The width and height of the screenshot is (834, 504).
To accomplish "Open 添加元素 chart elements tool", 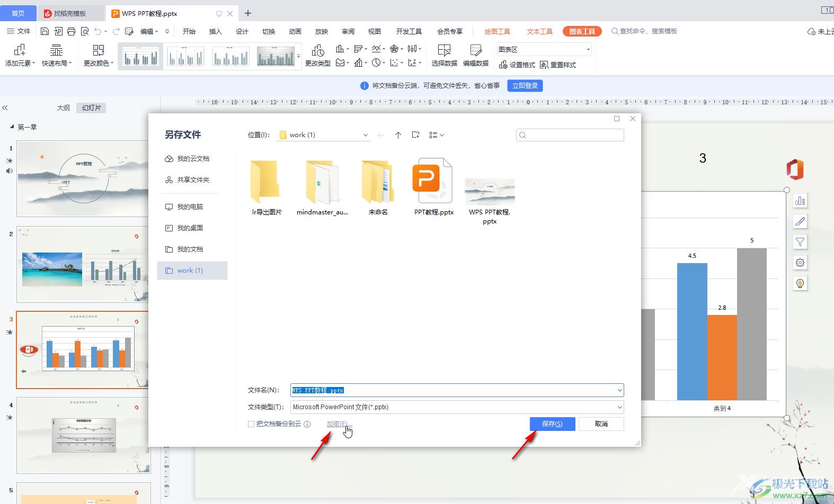I will (x=20, y=55).
